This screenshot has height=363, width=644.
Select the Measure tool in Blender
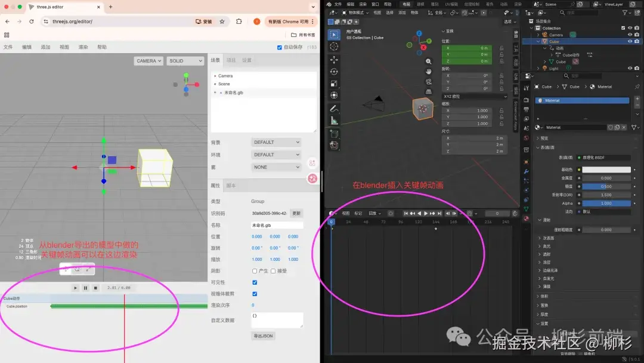pos(334,121)
